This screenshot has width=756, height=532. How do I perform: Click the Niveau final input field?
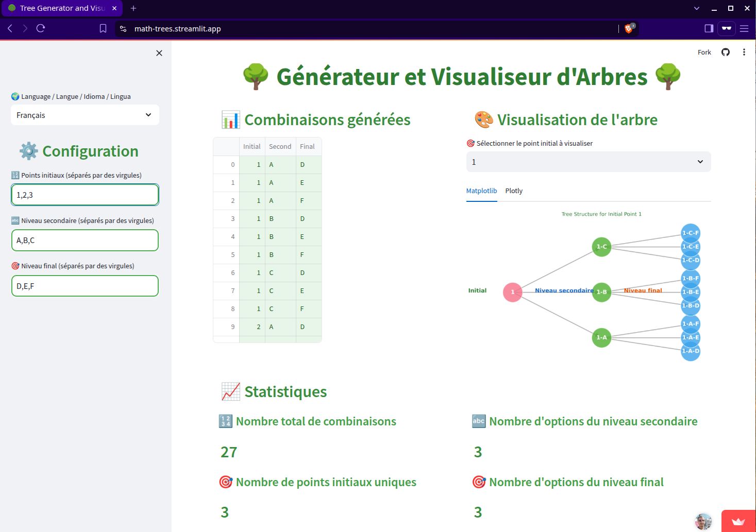[85, 286]
